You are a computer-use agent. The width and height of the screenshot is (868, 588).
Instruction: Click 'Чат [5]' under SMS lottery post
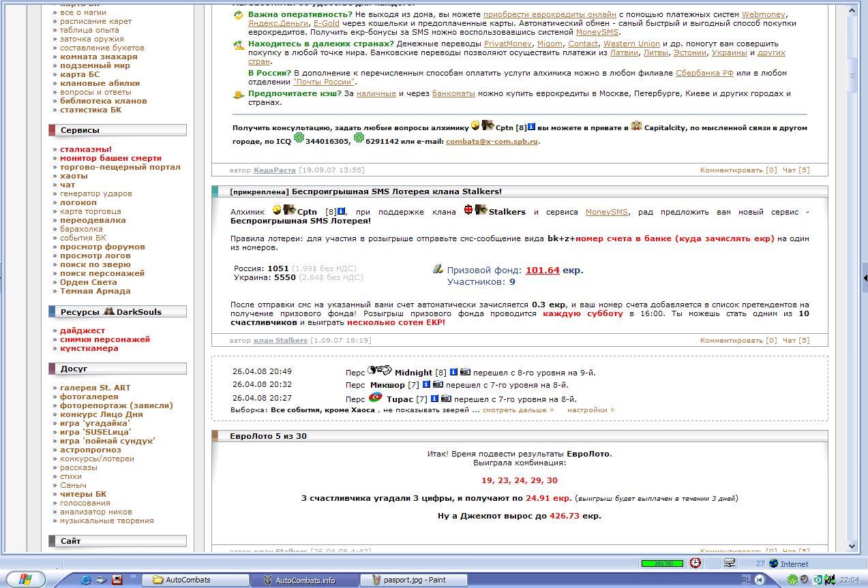point(796,340)
